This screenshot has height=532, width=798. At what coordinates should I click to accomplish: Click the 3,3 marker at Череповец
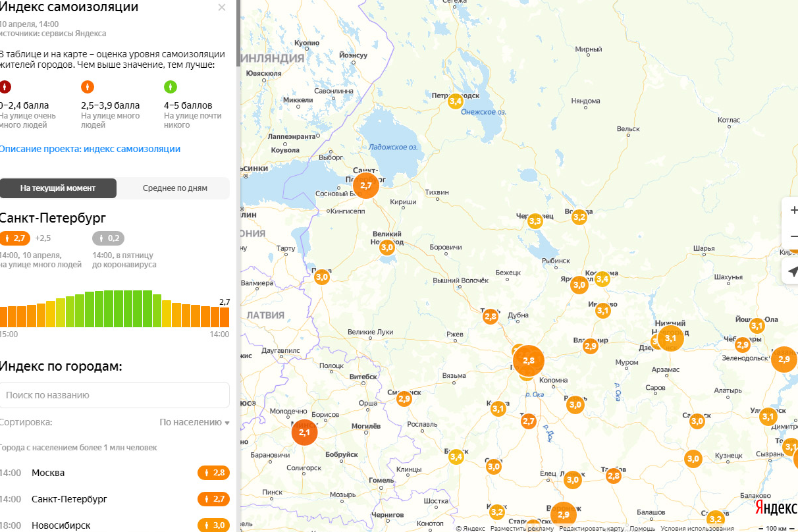point(535,221)
